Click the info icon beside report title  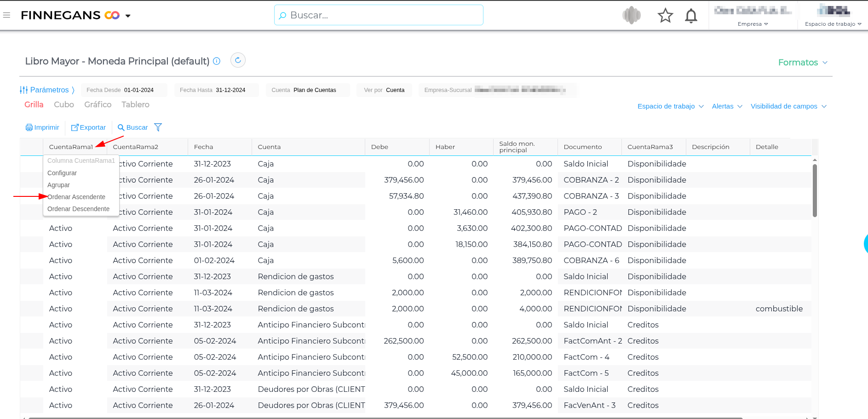(x=217, y=61)
